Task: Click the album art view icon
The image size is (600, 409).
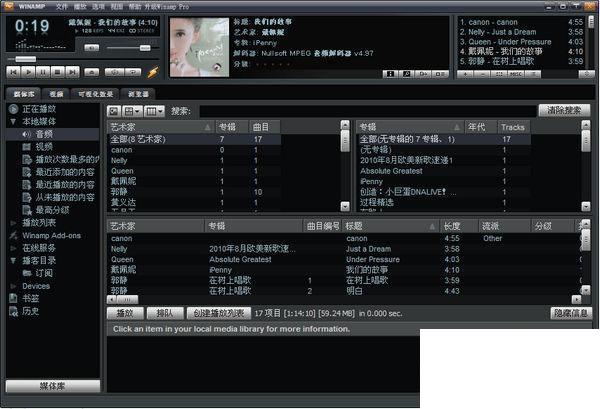Action: [x=407, y=73]
